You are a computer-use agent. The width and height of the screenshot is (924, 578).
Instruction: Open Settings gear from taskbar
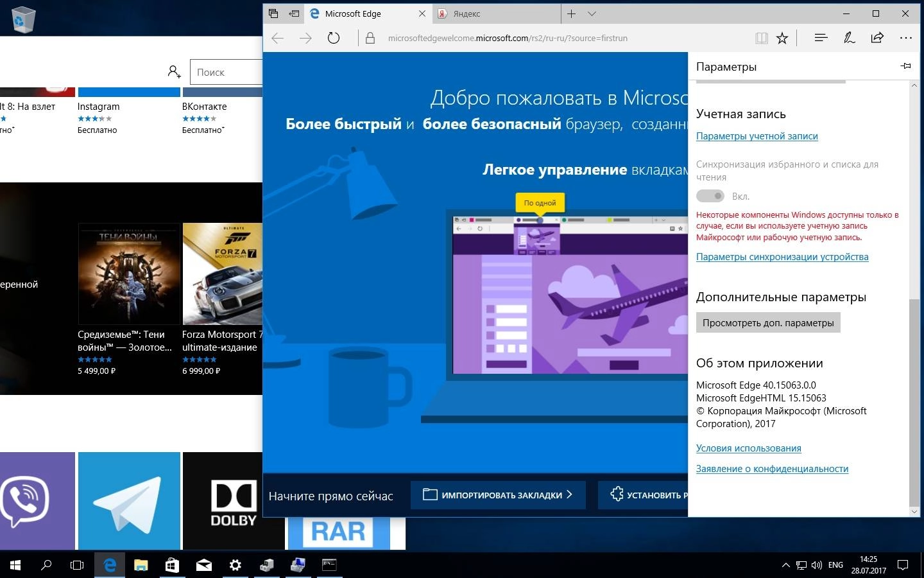pyautogui.click(x=235, y=565)
